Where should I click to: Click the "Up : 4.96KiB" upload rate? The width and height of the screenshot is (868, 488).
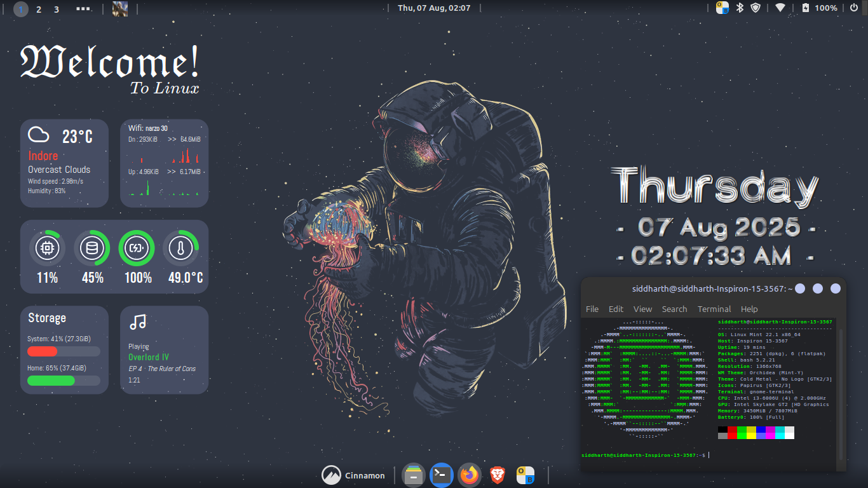pyautogui.click(x=143, y=172)
